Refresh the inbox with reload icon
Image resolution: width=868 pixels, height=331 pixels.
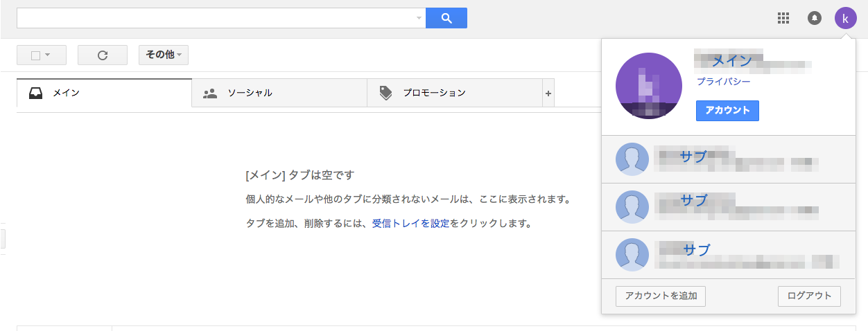pyautogui.click(x=103, y=55)
